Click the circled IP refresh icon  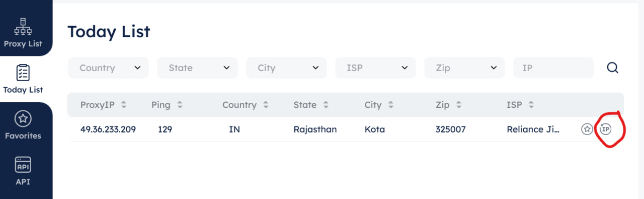[x=606, y=129]
